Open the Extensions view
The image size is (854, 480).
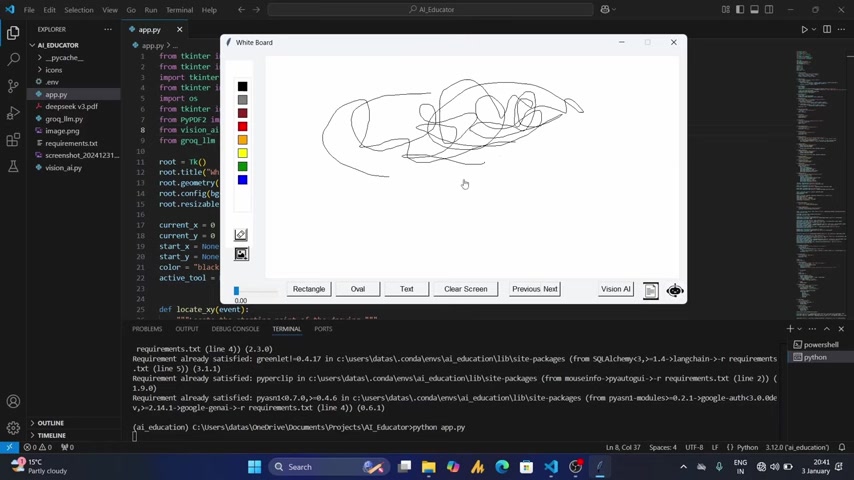[x=13, y=139]
